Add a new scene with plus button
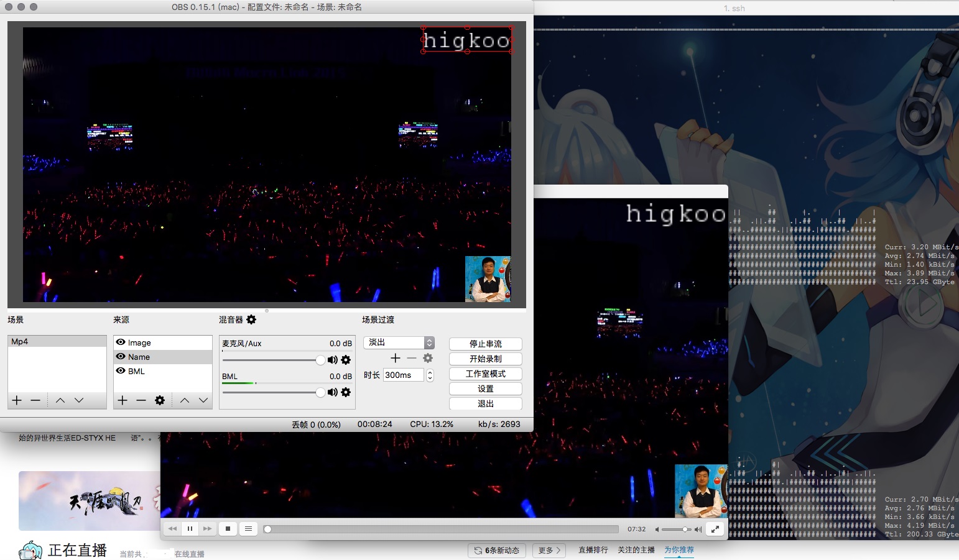The width and height of the screenshot is (959, 560). coord(17,400)
